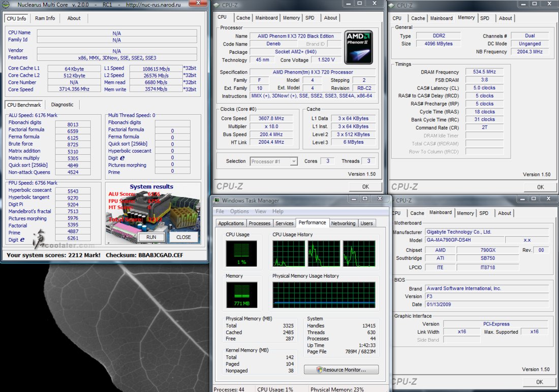Image resolution: width=559 pixels, height=392 pixels.
Task: Click DRAM Frequency 534.5 MHz value
Action: 484,72
